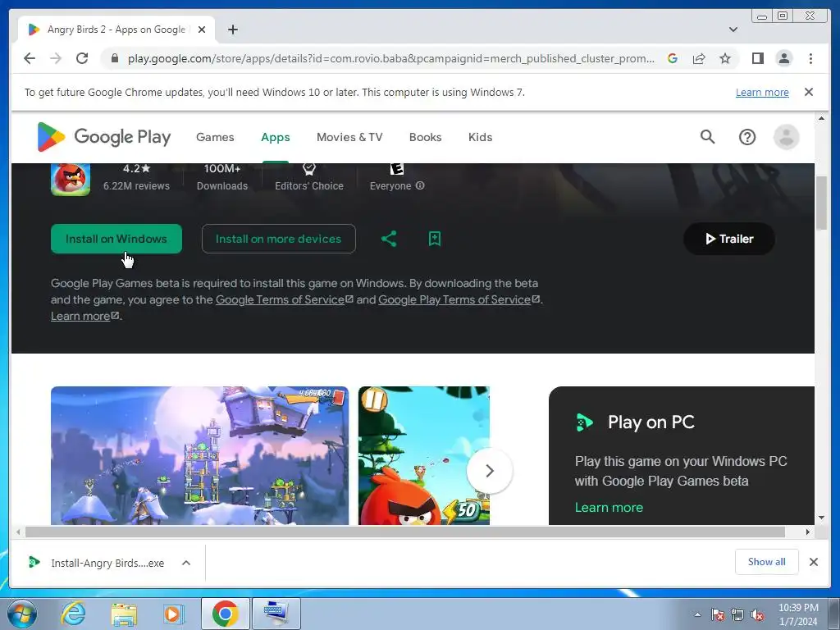
Task: Open Learn more under install notice
Action: [x=84, y=316]
